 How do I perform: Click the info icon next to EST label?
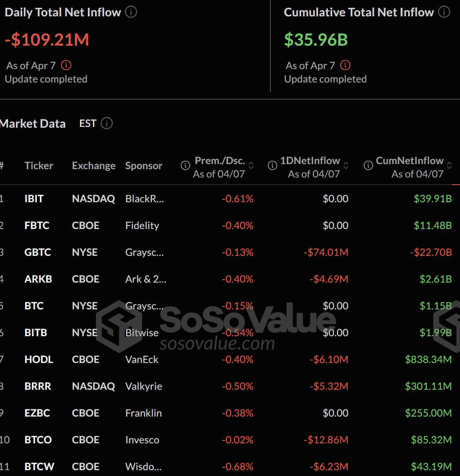[106, 124]
